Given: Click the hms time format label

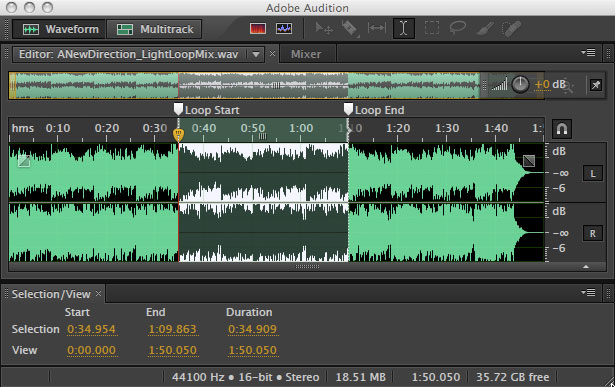Looking at the screenshot, I should click(x=23, y=128).
